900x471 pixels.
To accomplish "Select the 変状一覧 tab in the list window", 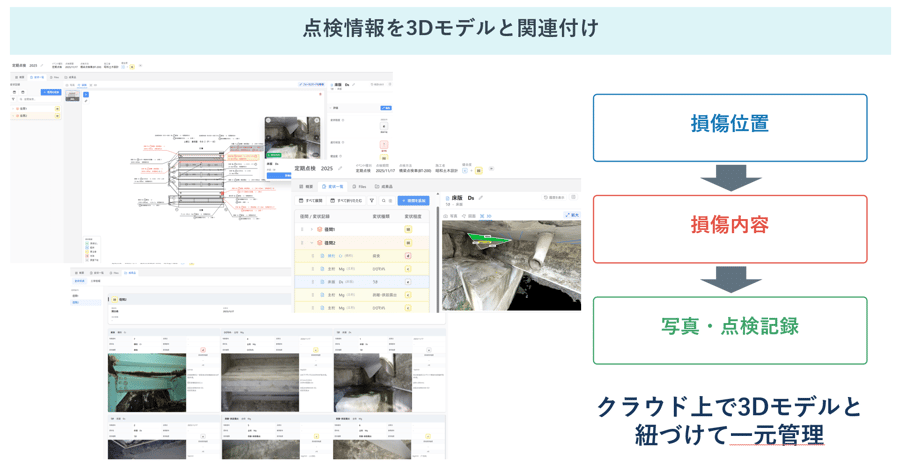I will (332, 186).
